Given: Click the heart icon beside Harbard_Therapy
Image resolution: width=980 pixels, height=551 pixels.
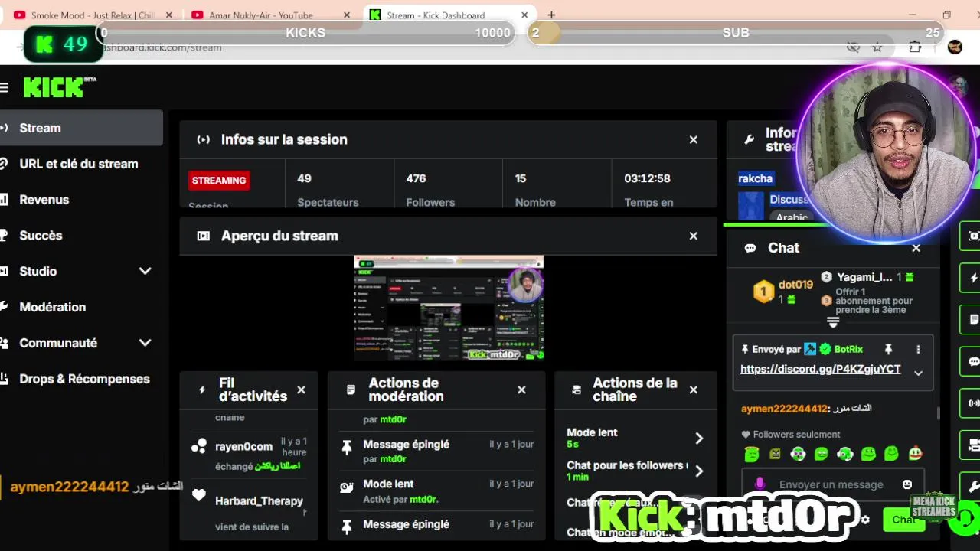Looking at the screenshot, I should [199, 496].
